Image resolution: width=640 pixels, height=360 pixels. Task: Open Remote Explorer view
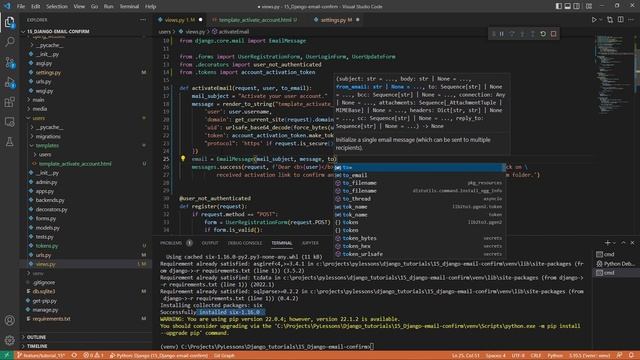pyautogui.click(x=9, y=122)
